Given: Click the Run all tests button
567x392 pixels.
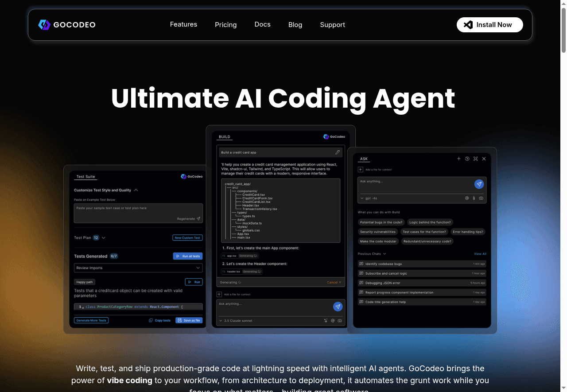Looking at the screenshot, I should [x=187, y=256].
